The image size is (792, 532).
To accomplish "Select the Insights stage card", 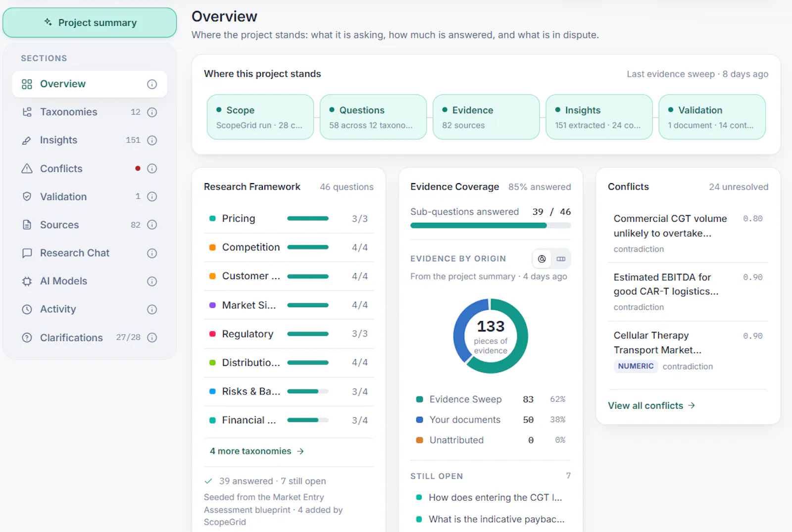I will (599, 117).
